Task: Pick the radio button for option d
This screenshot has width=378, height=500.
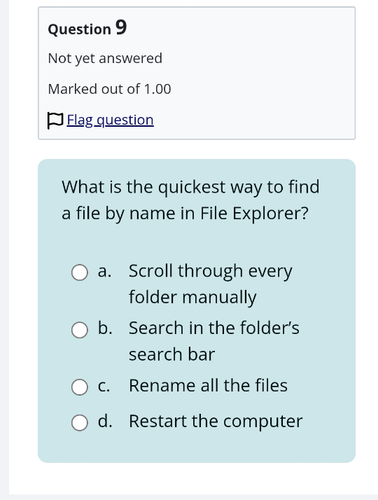Action: pos(80,423)
